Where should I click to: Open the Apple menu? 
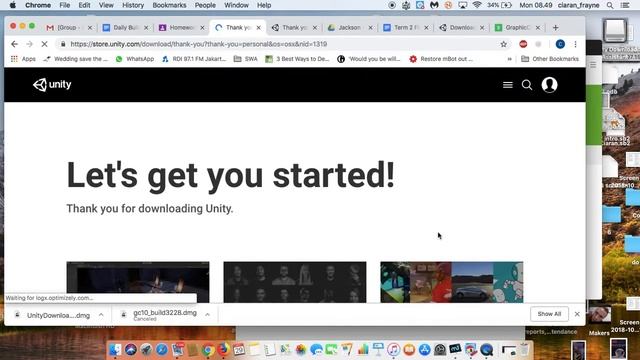pos(13,5)
